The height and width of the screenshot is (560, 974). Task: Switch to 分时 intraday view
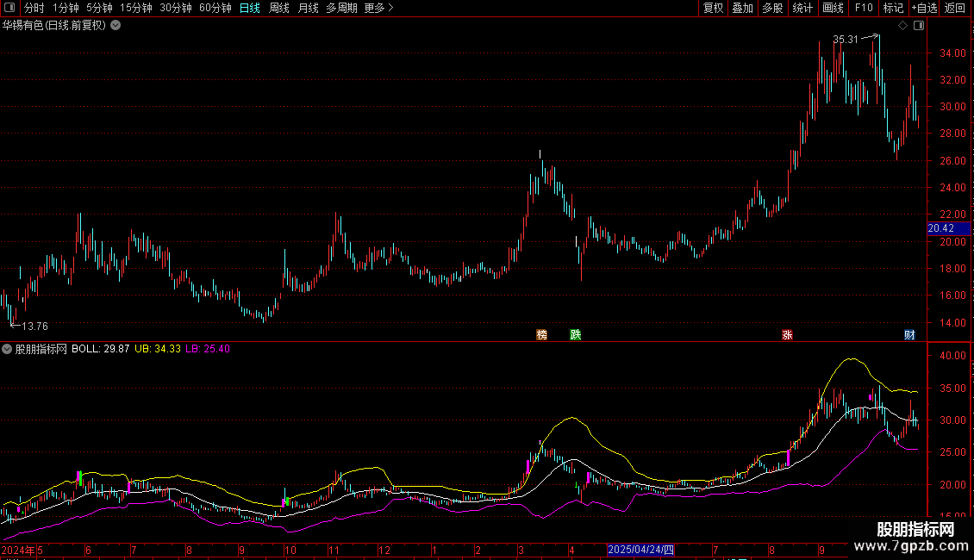34,8
